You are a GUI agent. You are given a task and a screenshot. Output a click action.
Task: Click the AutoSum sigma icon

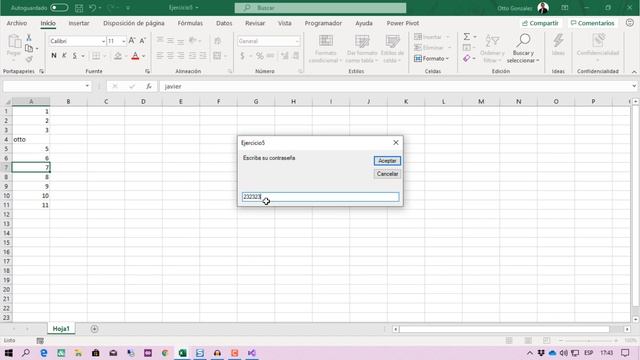467,37
